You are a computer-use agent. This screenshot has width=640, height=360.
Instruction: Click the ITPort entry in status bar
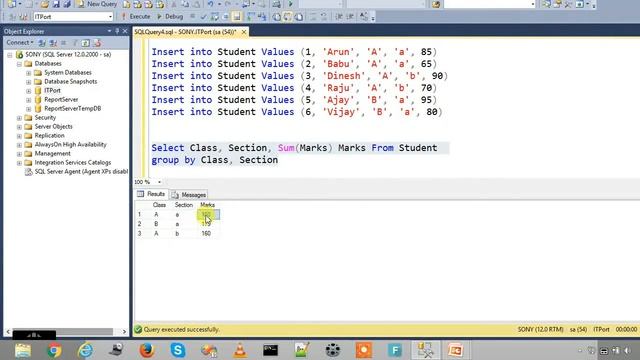[601, 329]
